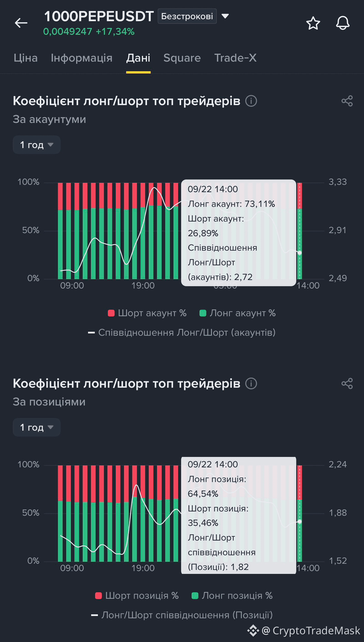Share the 'За акаунтуми' ratio chart
The height and width of the screenshot is (642, 364).
(347, 101)
